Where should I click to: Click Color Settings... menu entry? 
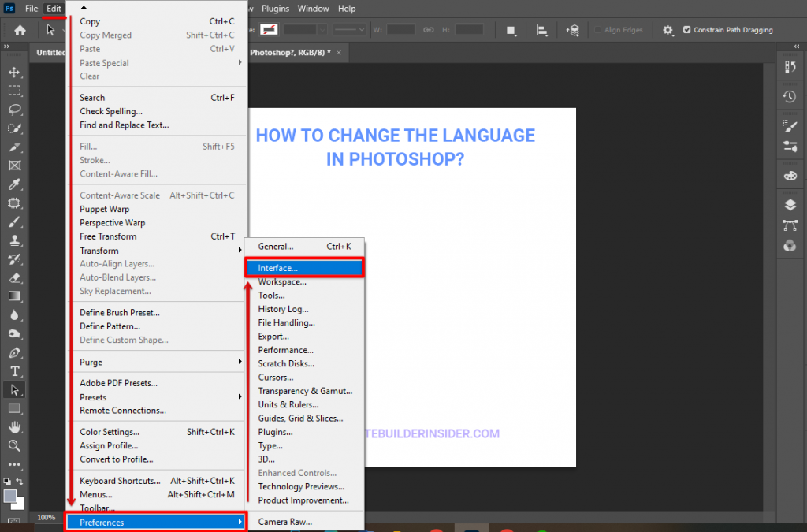[110, 432]
